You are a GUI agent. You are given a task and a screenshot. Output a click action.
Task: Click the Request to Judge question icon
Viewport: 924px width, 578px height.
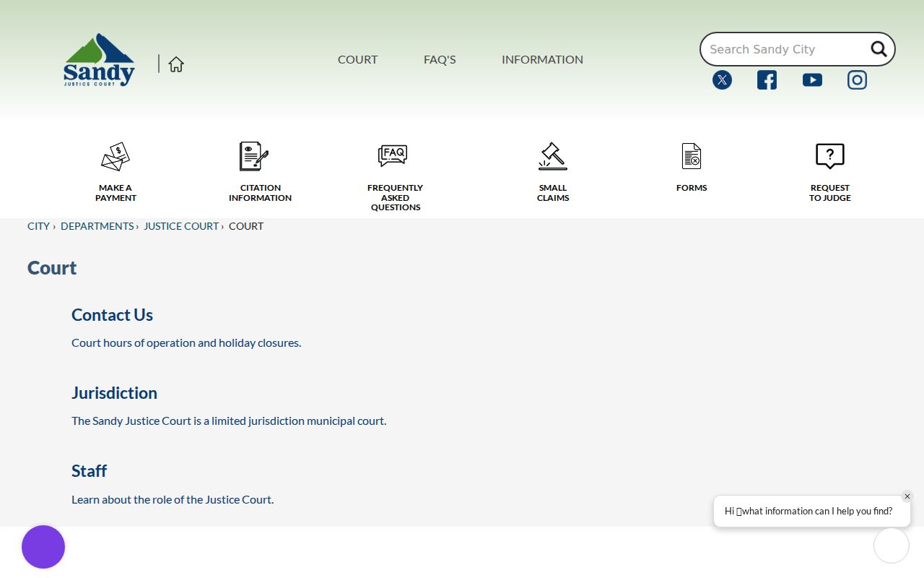[x=830, y=156]
